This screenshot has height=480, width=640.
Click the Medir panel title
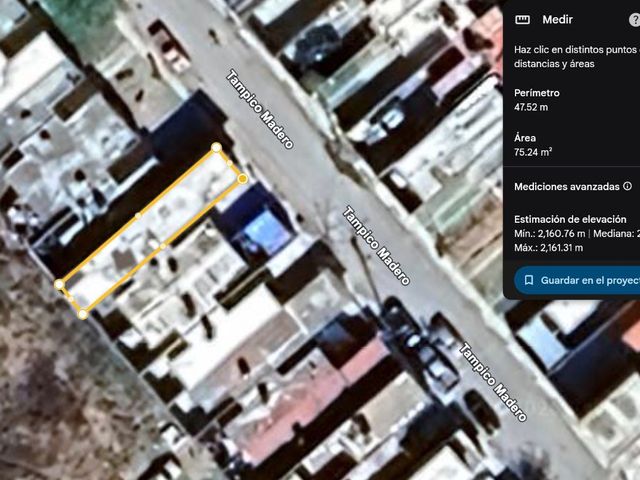[x=557, y=20]
